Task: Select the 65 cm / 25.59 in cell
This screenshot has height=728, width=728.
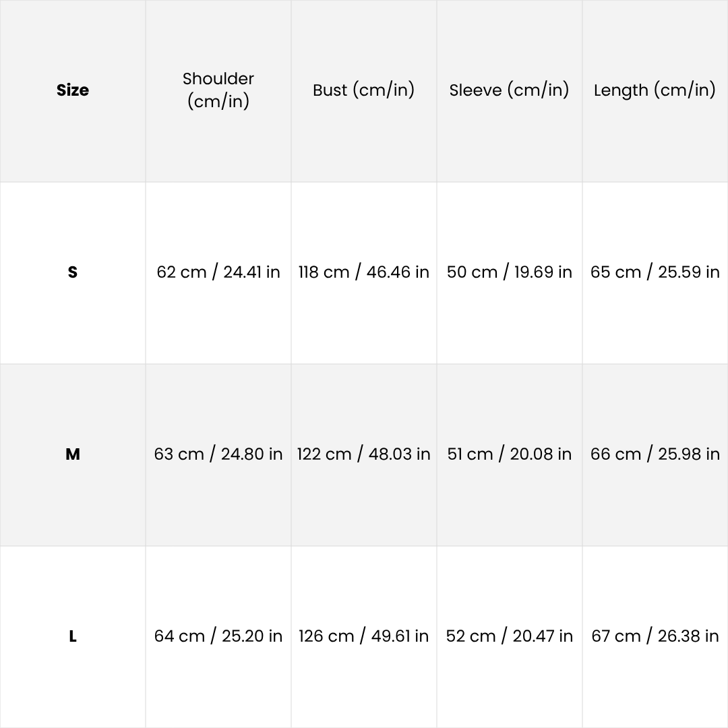Action: 655,272
